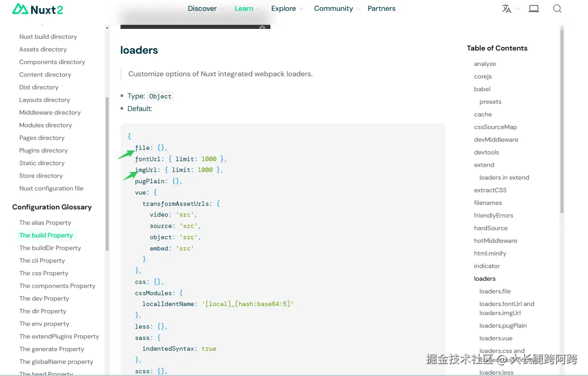The width and height of the screenshot is (588, 376).
Task: Open The alias Property page
Action: click(x=45, y=223)
